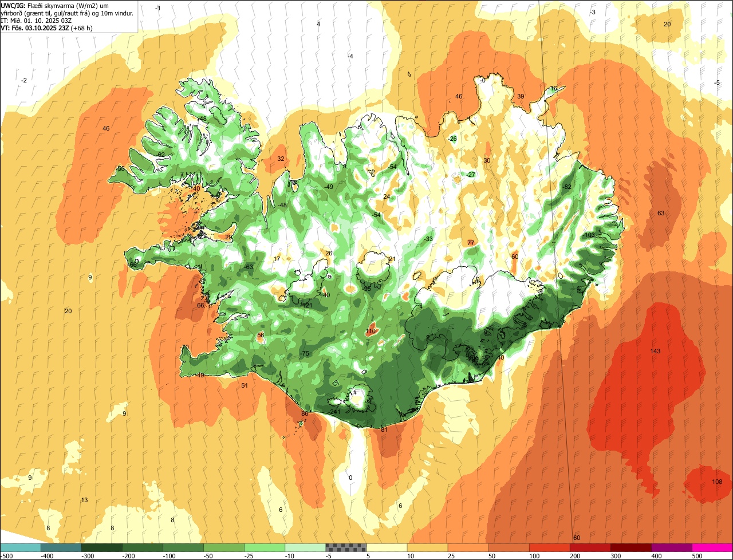Click the map value '-2' at the left edge
Image resolution: width=733 pixels, height=560 pixels.
[x=23, y=80]
